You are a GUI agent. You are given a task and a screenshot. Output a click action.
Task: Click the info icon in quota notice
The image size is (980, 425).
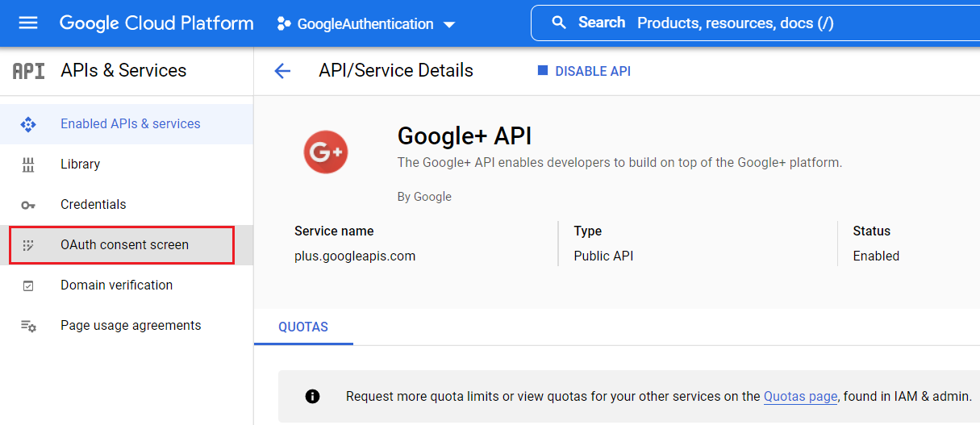(313, 396)
